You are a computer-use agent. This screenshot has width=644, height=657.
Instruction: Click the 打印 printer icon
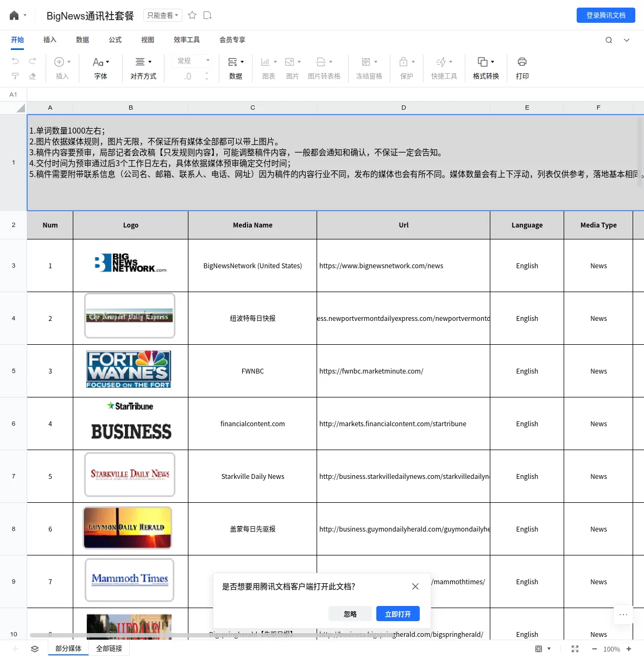tap(522, 62)
